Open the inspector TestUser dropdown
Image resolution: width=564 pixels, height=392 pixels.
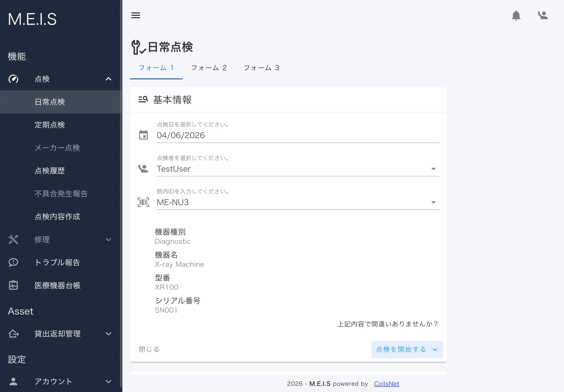pyautogui.click(x=433, y=169)
